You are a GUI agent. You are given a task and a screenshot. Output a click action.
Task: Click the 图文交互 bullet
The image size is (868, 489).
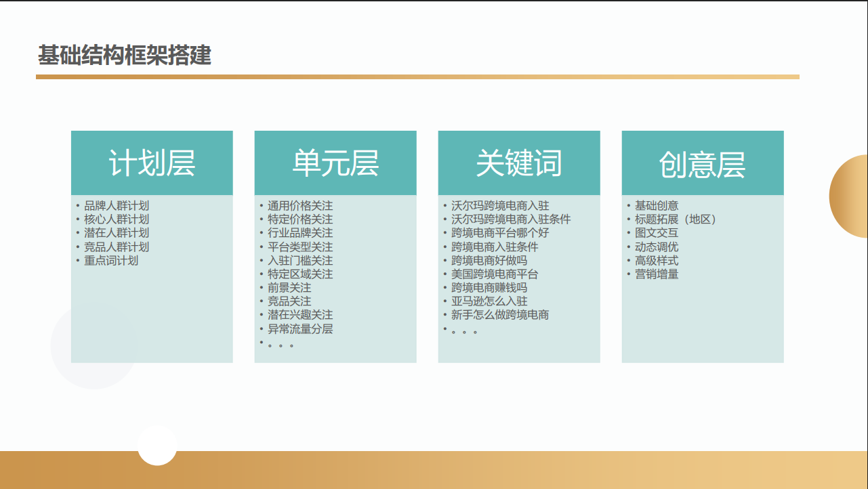657,233
